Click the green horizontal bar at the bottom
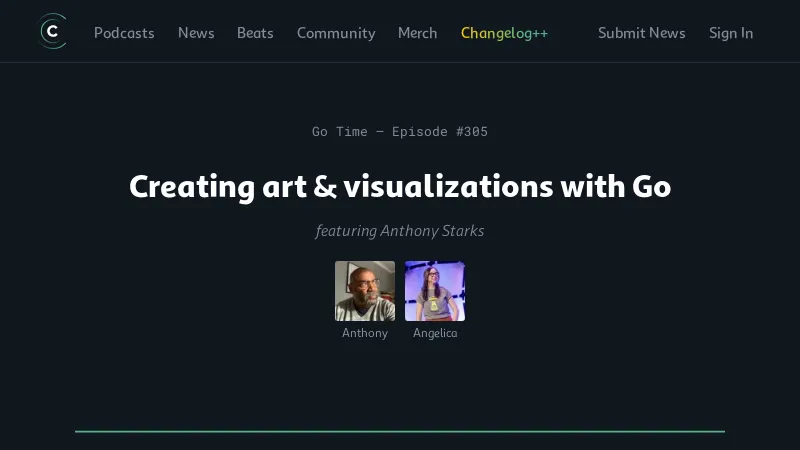The height and width of the screenshot is (450, 800). point(400,431)
